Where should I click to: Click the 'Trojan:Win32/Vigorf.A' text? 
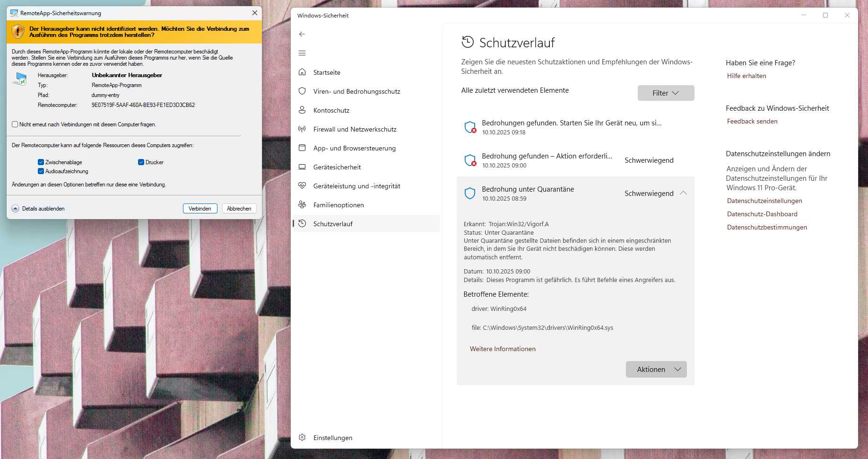(519, 224)
